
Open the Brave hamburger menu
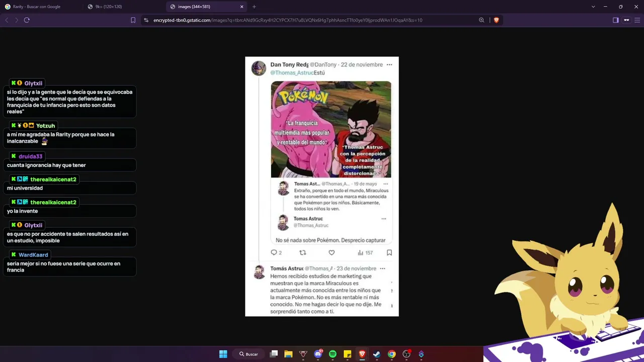click(637, 20)
